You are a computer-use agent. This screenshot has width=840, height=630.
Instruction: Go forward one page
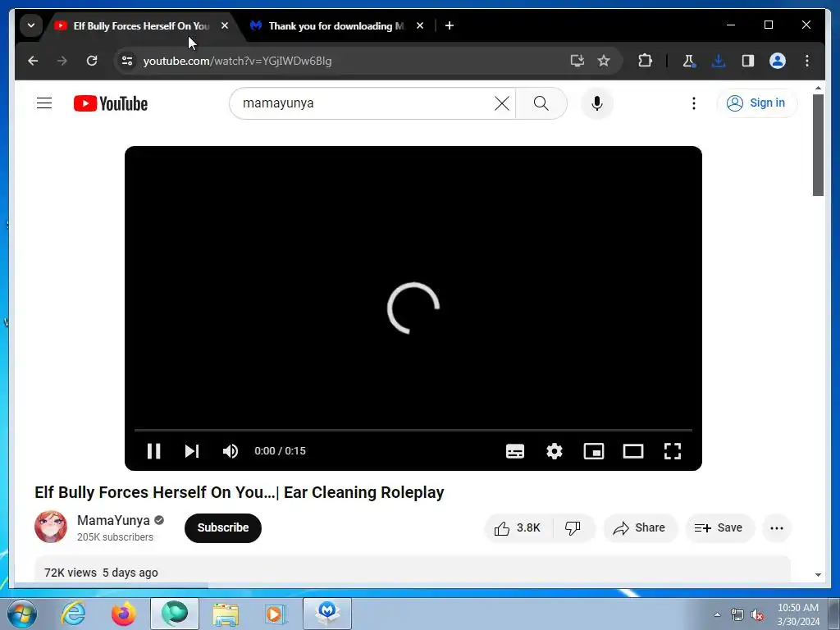(62, 61)
